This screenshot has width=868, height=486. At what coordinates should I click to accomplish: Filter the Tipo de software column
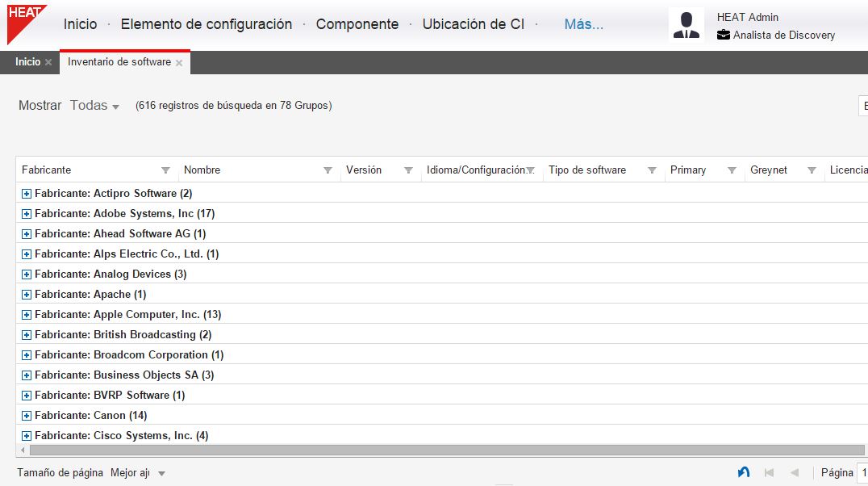(x=652, y=170)
